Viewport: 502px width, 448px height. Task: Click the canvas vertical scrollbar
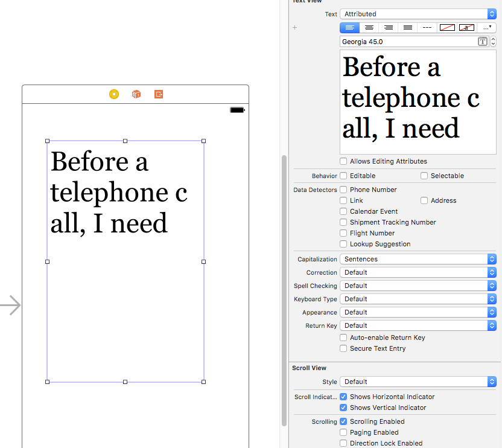click(x=284, y=290)
